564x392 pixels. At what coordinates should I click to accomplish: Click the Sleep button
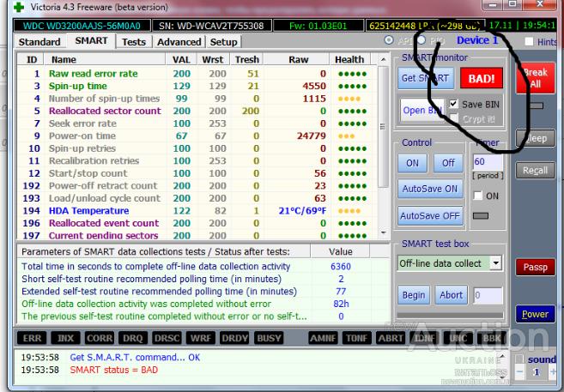coord(535,138)
